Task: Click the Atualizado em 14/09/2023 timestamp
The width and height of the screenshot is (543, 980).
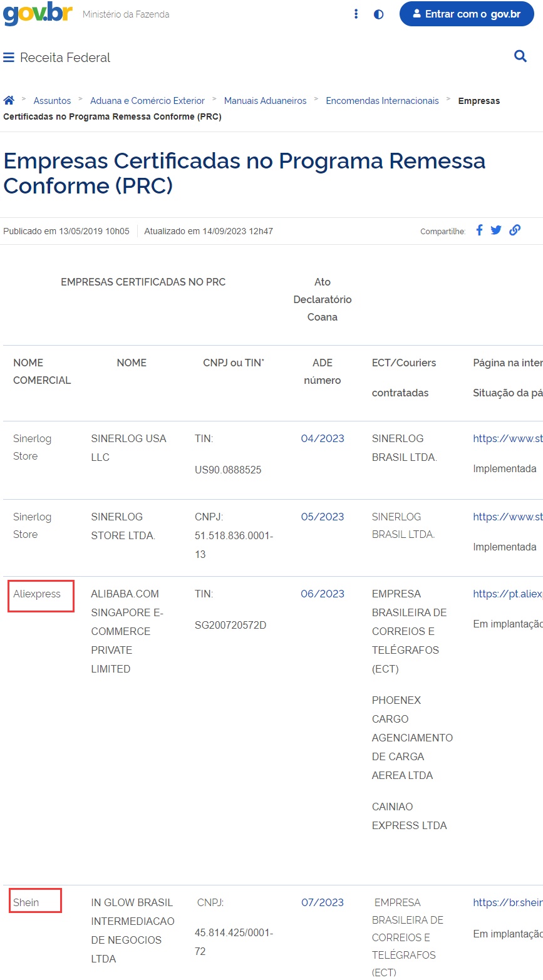Action: (209, 231)
